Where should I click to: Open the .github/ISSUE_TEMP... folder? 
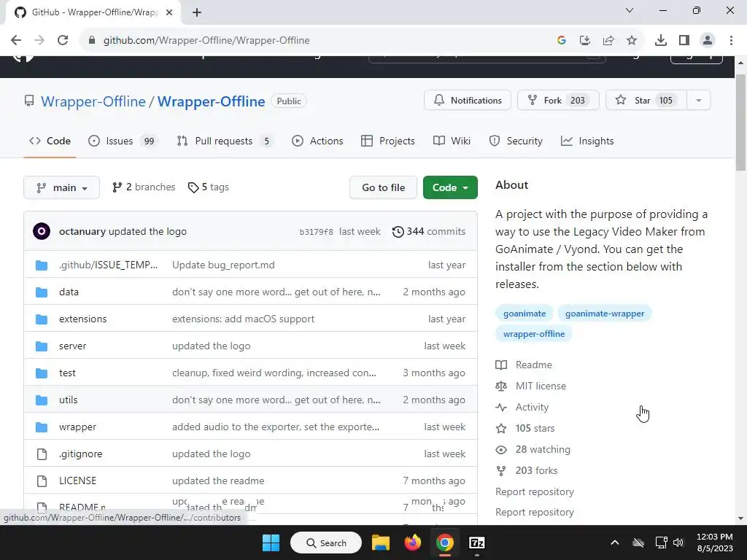point(108,265)
